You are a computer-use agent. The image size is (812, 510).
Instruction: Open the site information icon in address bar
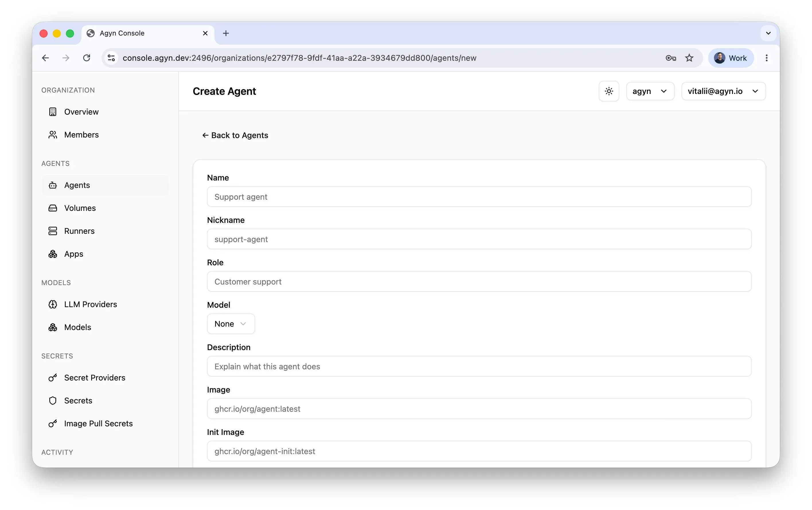(x=111, y=58)
